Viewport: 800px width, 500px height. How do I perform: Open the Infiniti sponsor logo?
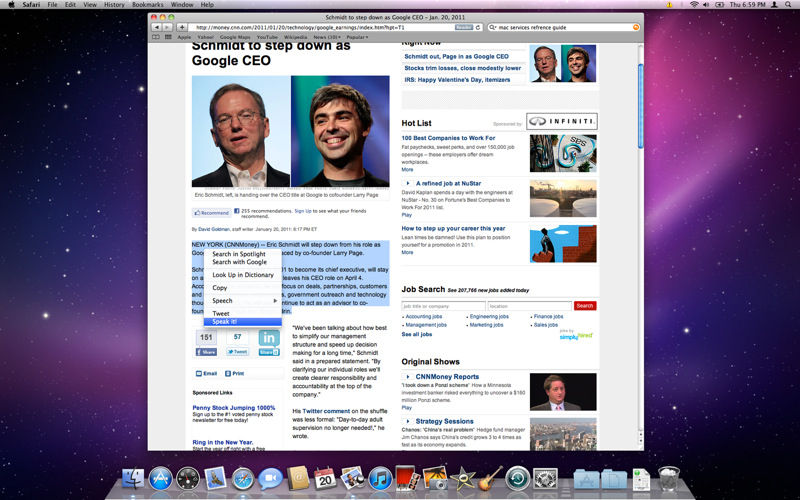pyautogui.click(x=562, y=121)
